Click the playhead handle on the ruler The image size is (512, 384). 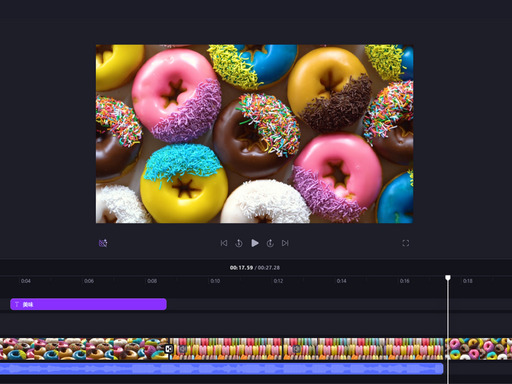pos(448,278)
